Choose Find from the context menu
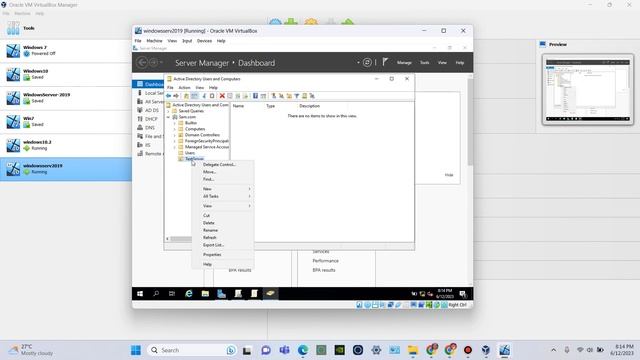640x360 pixels. tap(223, 179)
